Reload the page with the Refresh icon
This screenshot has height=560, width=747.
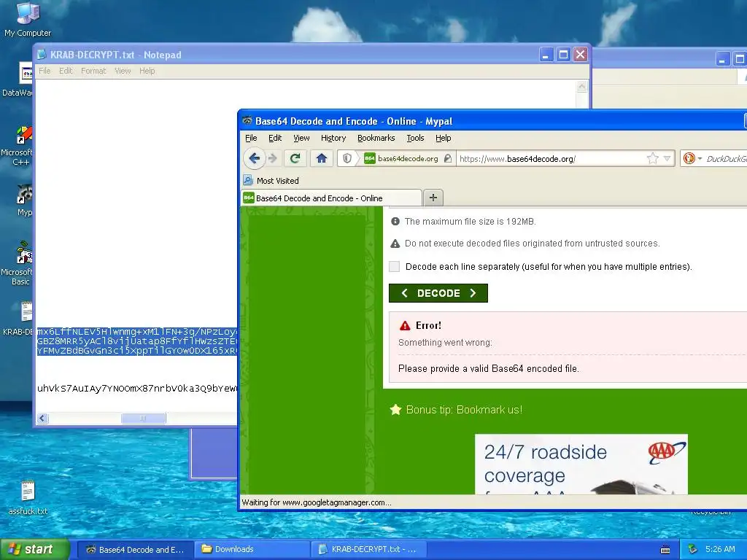[x=295, y=158]
